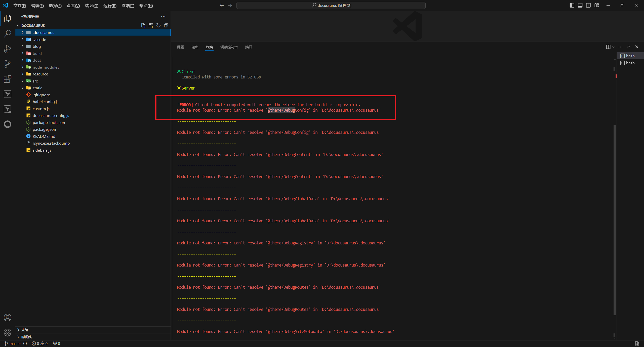Click the synchronize changes icon in status bar
This screenshot has height=347, width=644.
25,343
